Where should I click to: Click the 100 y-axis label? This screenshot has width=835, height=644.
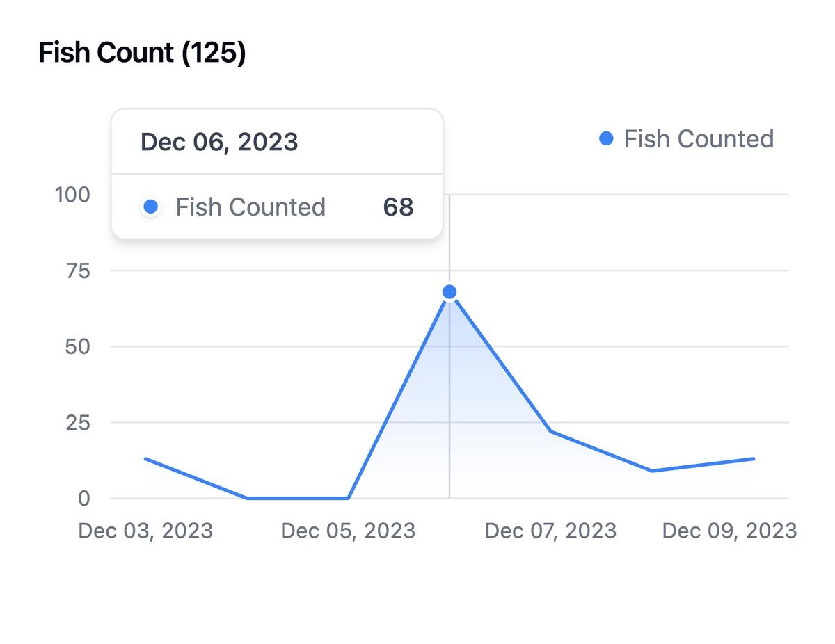click(x=73, y=194)
